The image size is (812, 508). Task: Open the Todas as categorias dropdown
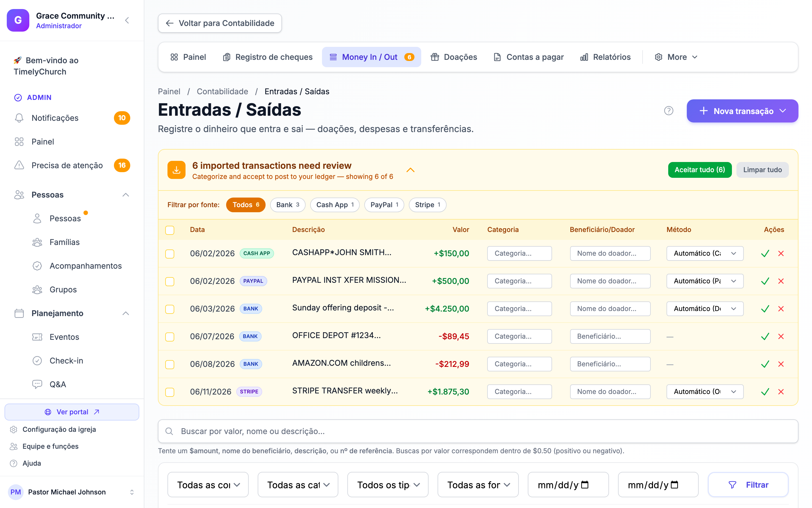[298, 485]
